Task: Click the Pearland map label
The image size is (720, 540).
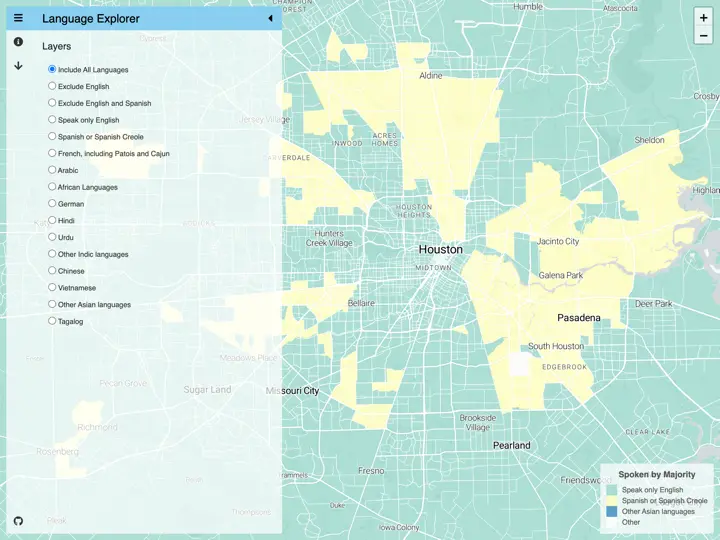Action: point(512,445)
